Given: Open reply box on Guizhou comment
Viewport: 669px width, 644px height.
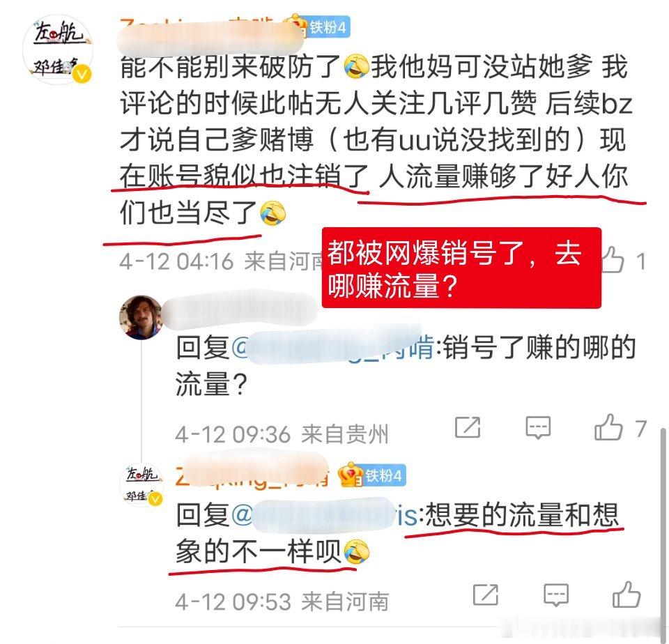Looking at the screenshot, I should 538,428.
